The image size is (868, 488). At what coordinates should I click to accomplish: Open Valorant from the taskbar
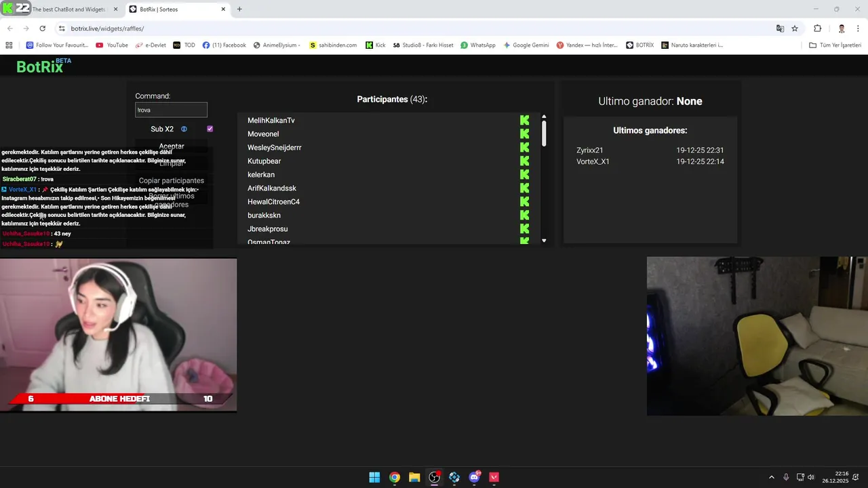tap(494, 477)
